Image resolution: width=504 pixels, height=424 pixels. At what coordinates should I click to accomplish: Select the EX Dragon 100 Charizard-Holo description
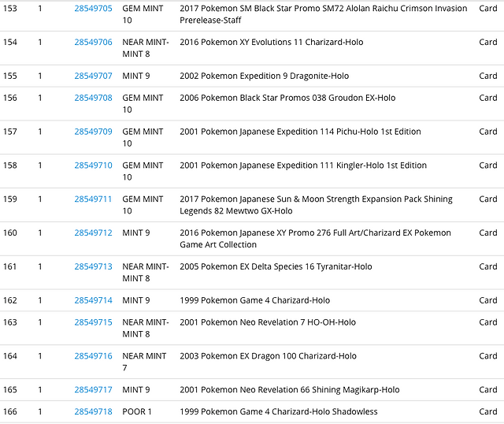pos(268,356)
